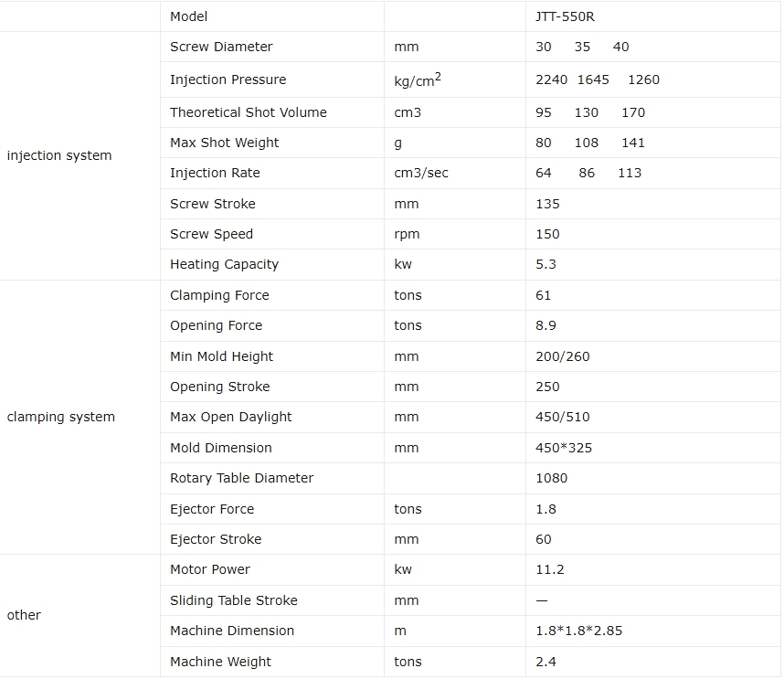784x679 pixels.
Task: Select the Clamping Force label
Action: [219, 295]
